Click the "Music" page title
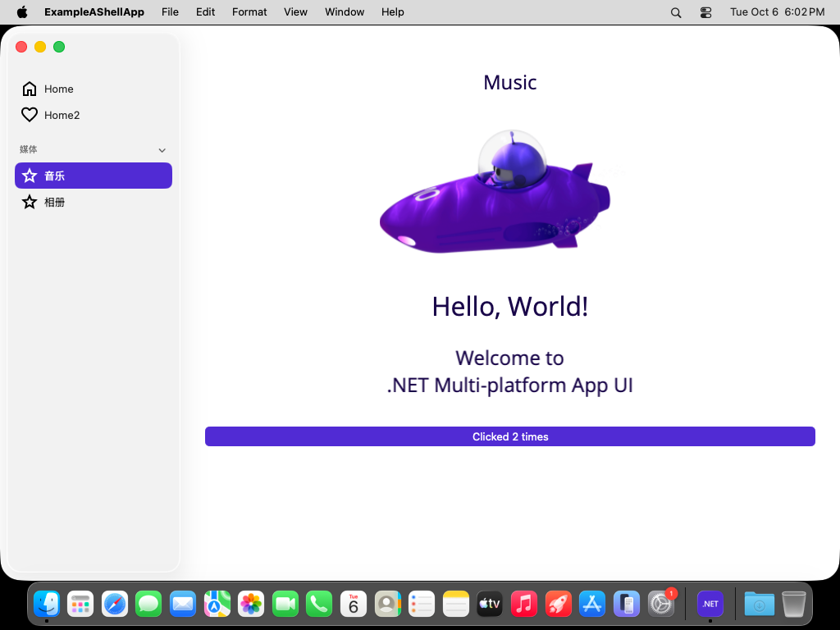Image resolution: width=840 pixels, height=630 pixels. (x=510, y=83)
